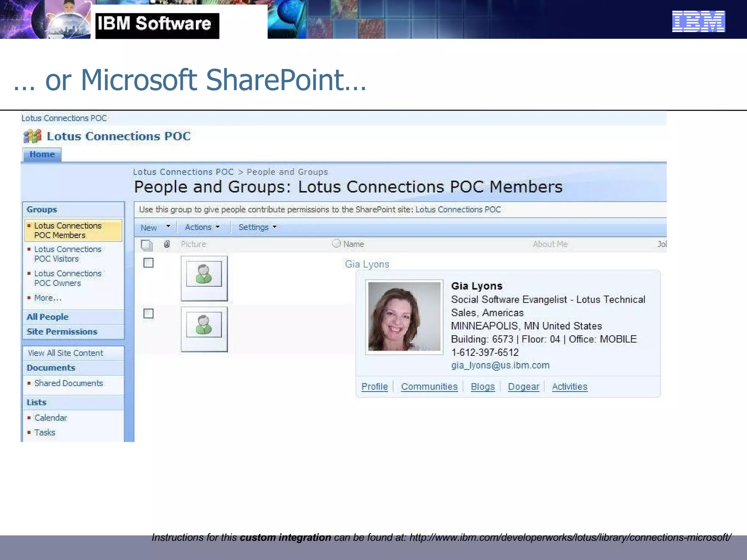
Task: Click View All Site Content
Action: [66, 353]
